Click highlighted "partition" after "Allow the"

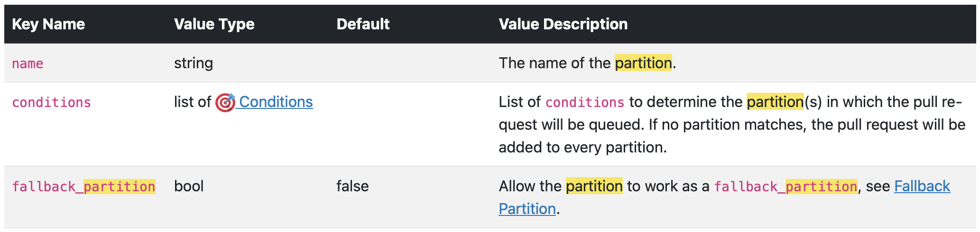(594, 186)
